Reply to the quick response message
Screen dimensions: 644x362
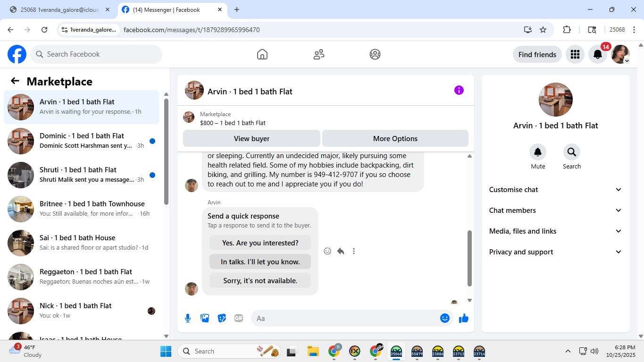pos(341,251)
